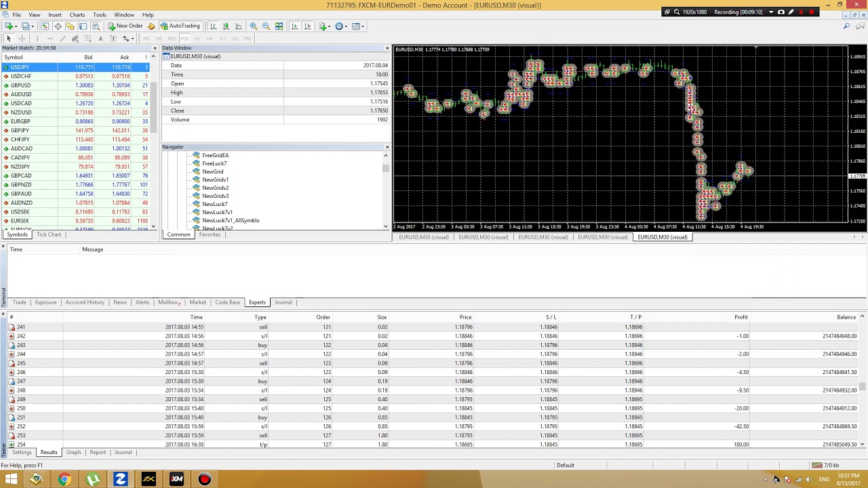
Task: Open the Insert menu
Action: 55,14
